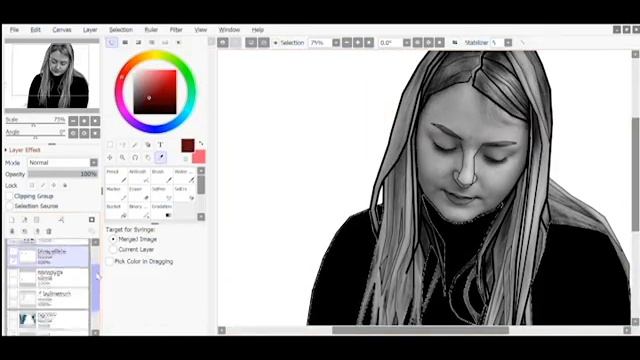Toggle the first Lock option icon
Viewport: 640px width, 360px height.
(31, 186)
